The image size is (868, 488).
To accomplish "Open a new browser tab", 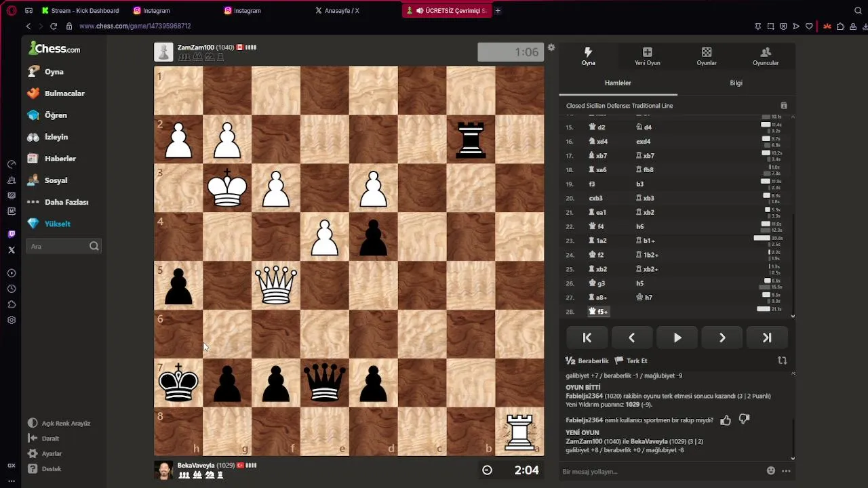I will (498, 10).
